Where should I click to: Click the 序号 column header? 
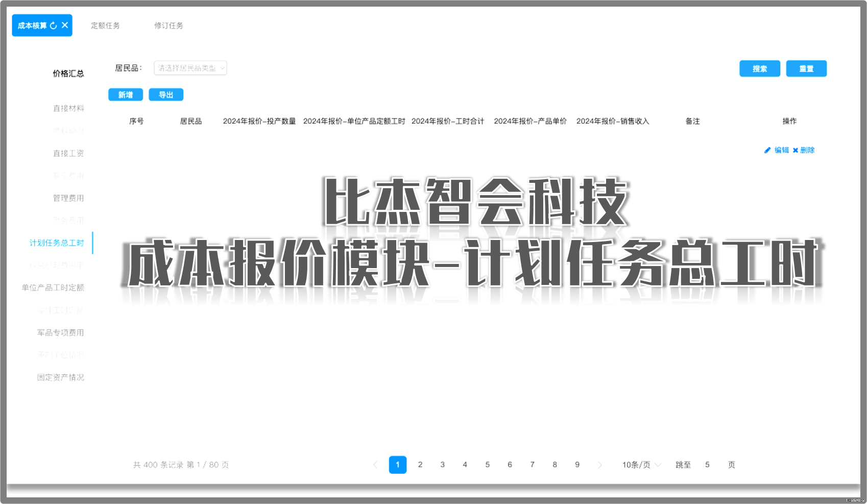[x=136, y=121]
